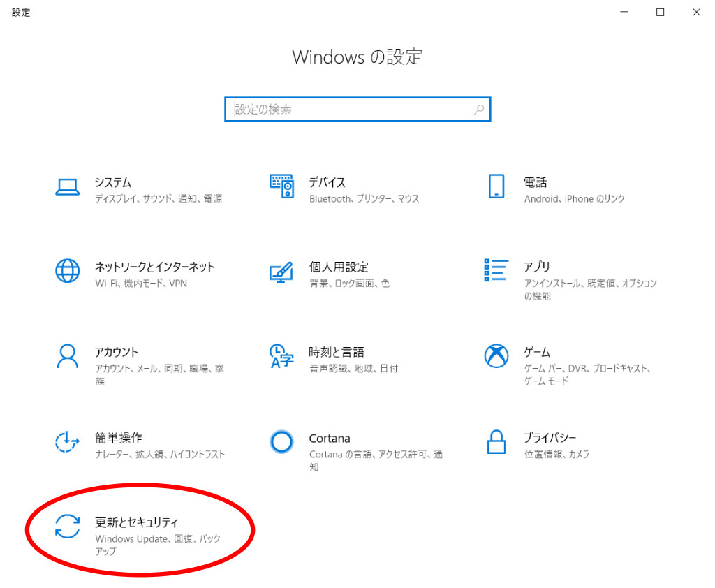715x588 pixels.
Task: Click the 時刻と言語 clock icon
Action: [x=281, y=356]
